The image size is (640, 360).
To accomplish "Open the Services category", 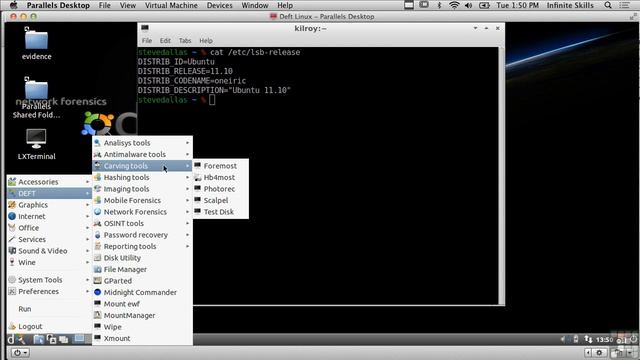I will coord(49,239).
